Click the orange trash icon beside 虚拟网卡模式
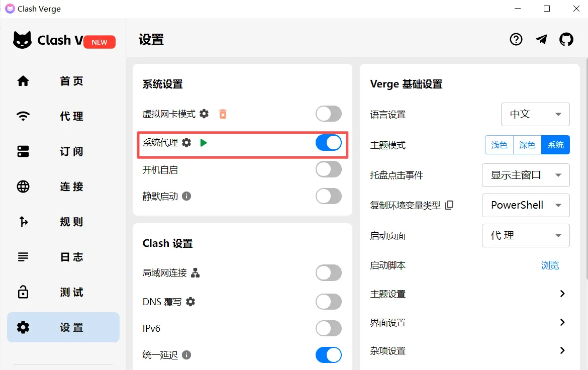 pos(222,114)
